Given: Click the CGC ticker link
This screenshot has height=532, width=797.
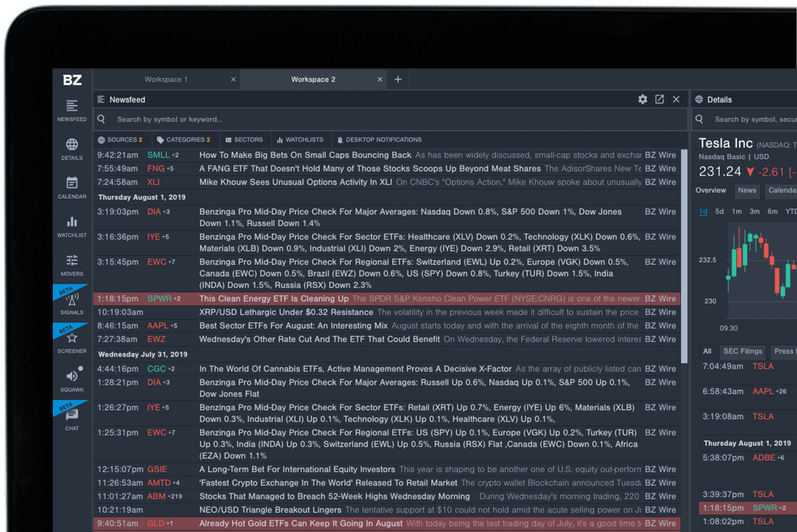Looking at the screenshot, I should pos(156,369).
